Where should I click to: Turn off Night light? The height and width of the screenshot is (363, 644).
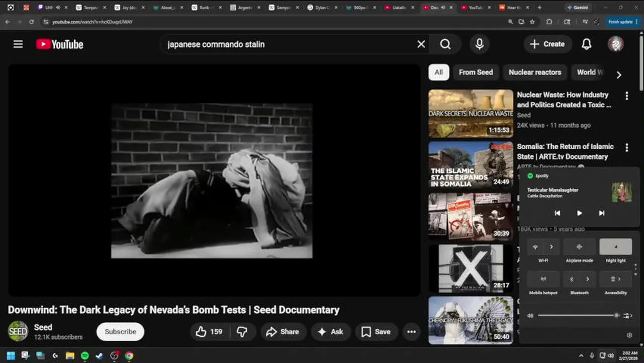(x=615, y=247)
